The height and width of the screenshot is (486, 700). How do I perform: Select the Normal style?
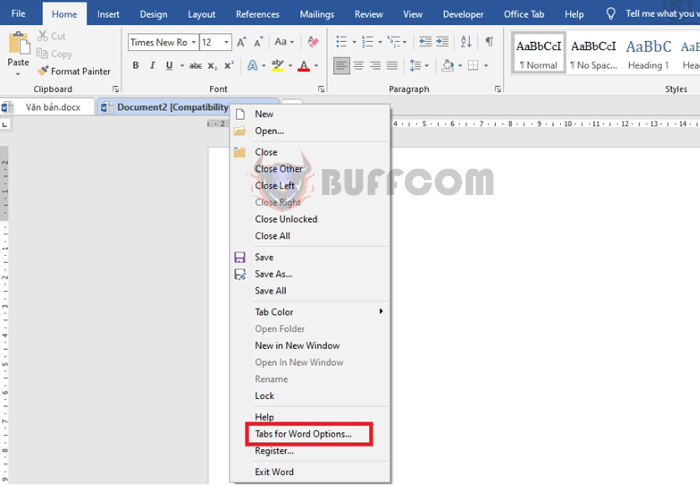pos(538,54)
